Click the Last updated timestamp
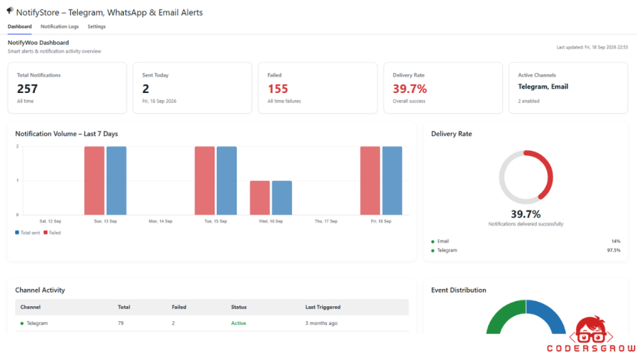644x362 pixels. (x=592, y=47)
